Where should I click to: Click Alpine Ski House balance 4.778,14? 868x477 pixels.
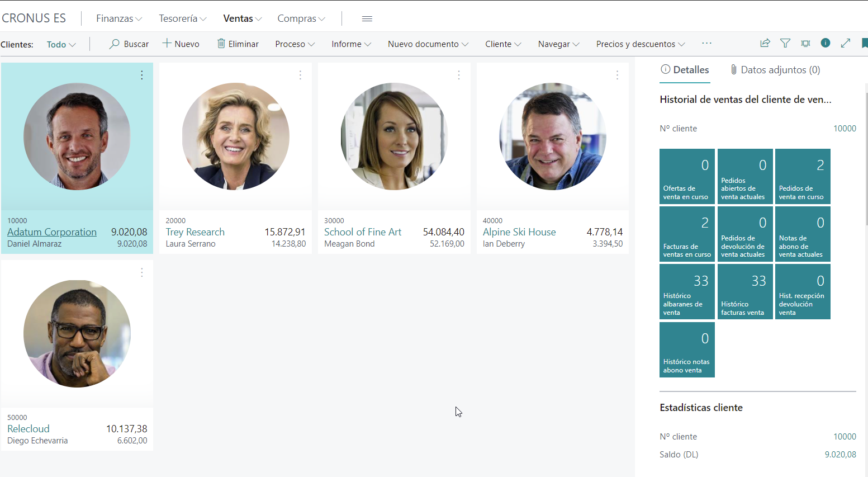604,232
